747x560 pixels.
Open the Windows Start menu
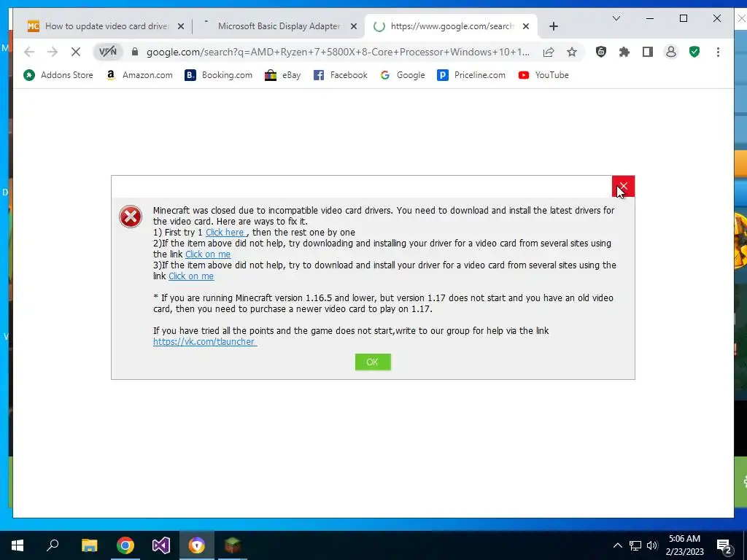click(18, 545)
